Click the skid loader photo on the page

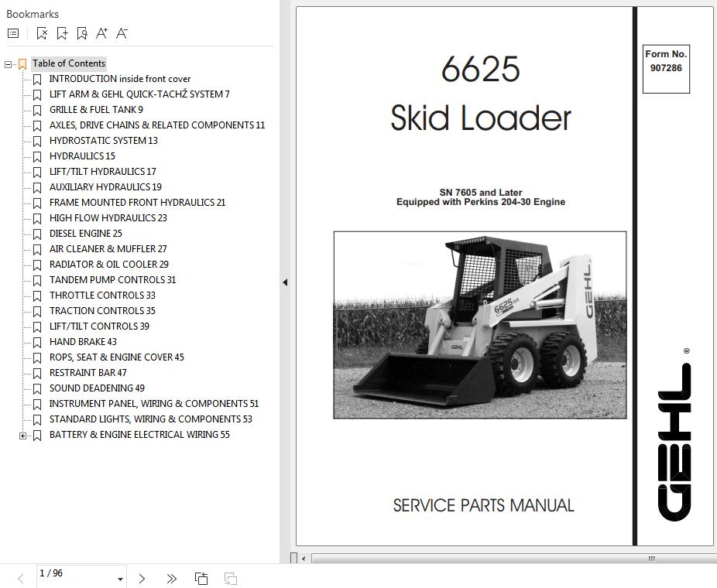click(x=479, y=325)
